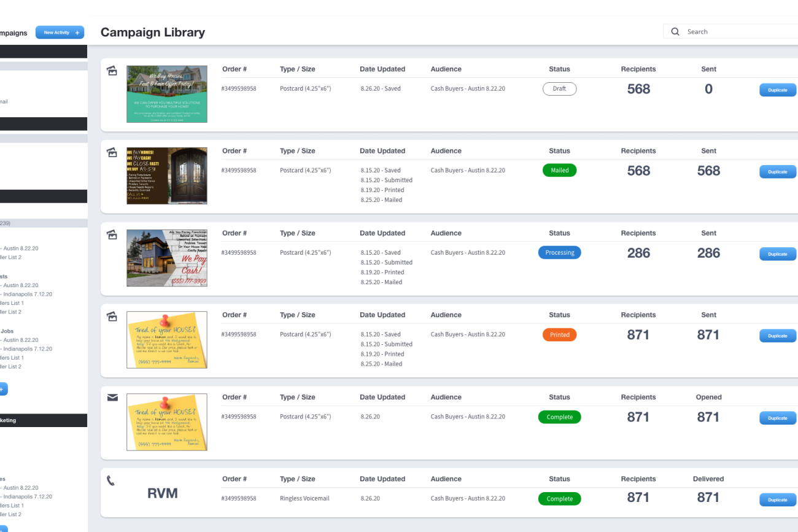Click the white Draft status badge
Image resolution: width=798 pixels, height=532 pixels.
[x=559, y=89]
